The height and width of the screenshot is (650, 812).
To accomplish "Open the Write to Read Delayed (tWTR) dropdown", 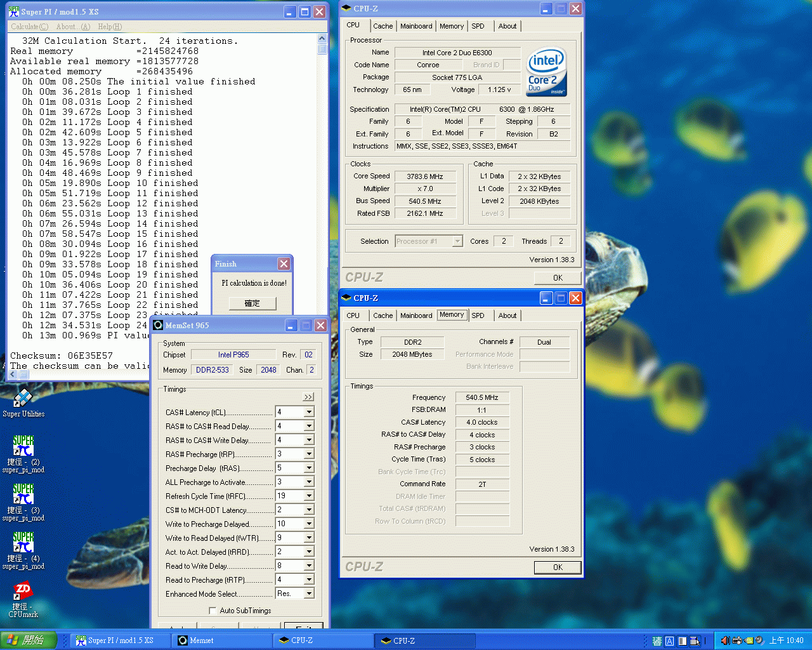I will 309,538.
